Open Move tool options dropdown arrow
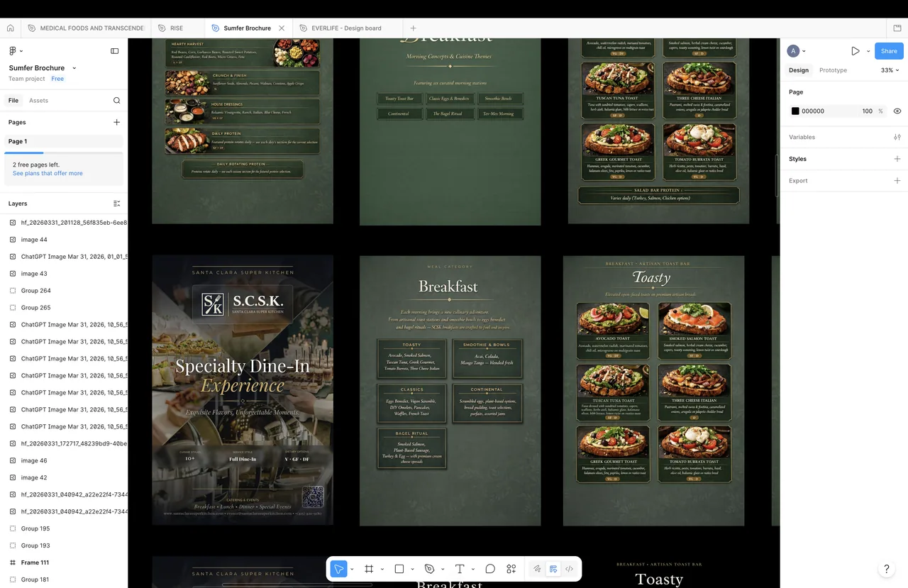The height and width of the screenshot is (588, 908). (352, 569)
